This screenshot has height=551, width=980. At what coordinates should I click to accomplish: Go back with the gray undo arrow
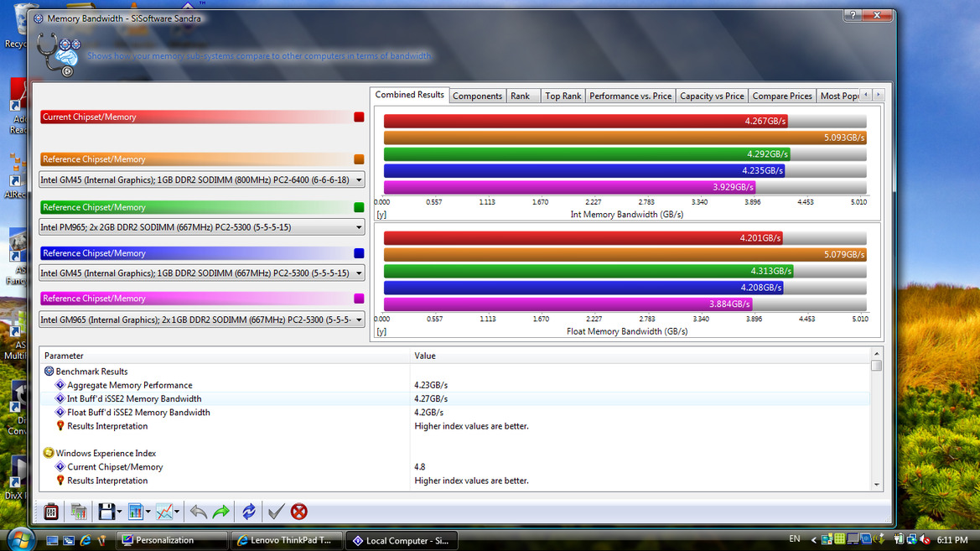(x=198, y=512)
